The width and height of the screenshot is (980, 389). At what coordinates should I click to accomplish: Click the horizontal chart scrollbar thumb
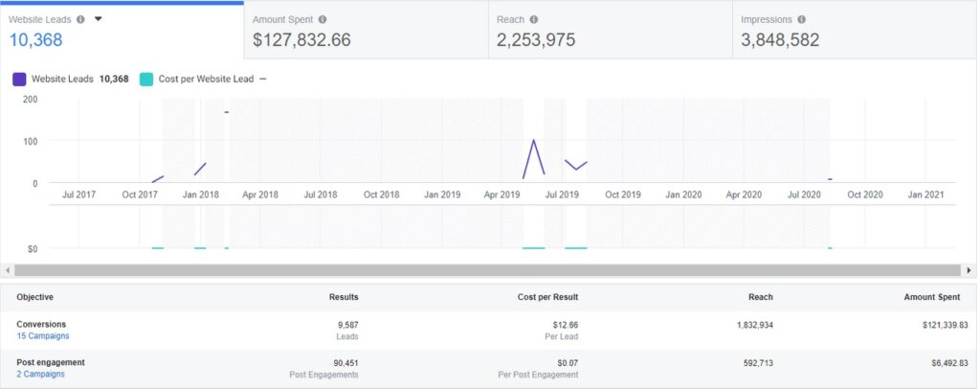click(487, 270)
